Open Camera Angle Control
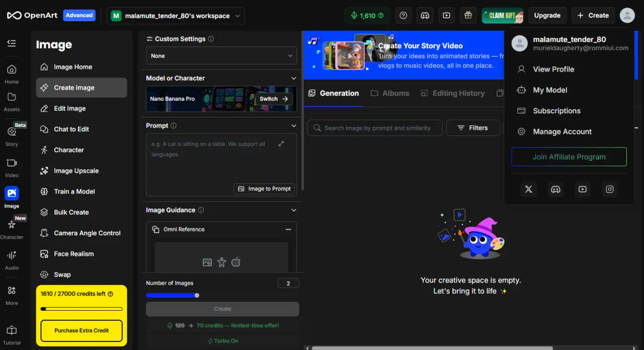The image size is (644, 350). click(82, 233)
